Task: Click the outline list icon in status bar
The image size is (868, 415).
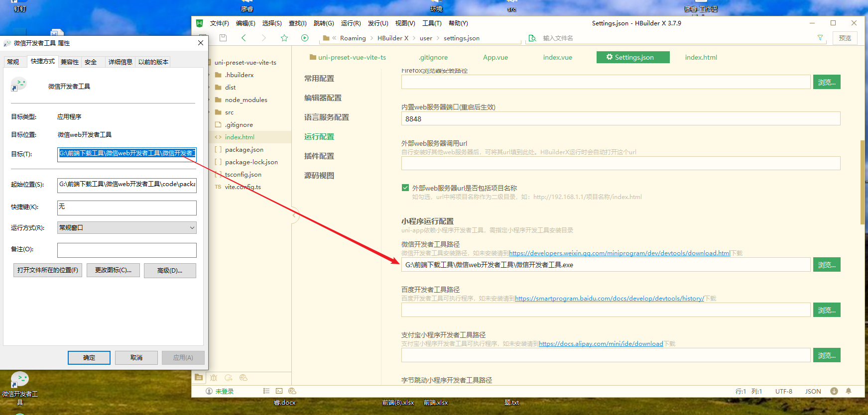Action: (266, 391)
